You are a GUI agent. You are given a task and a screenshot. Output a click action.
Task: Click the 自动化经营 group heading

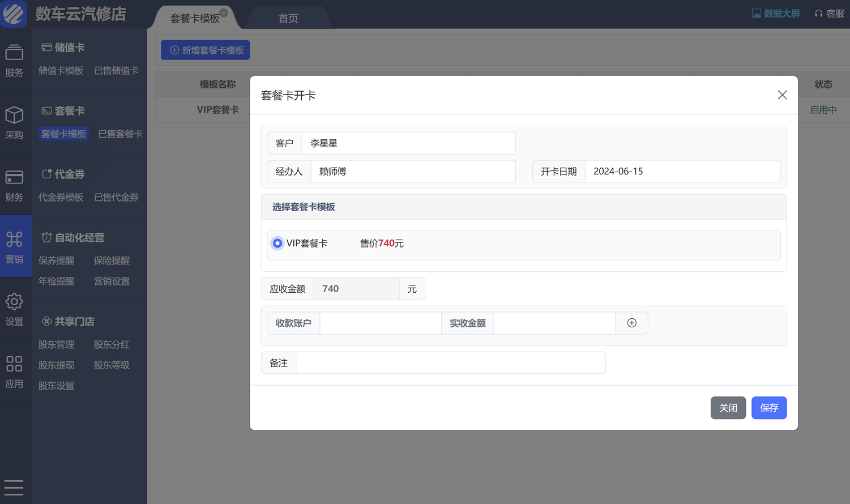[73, 238]
